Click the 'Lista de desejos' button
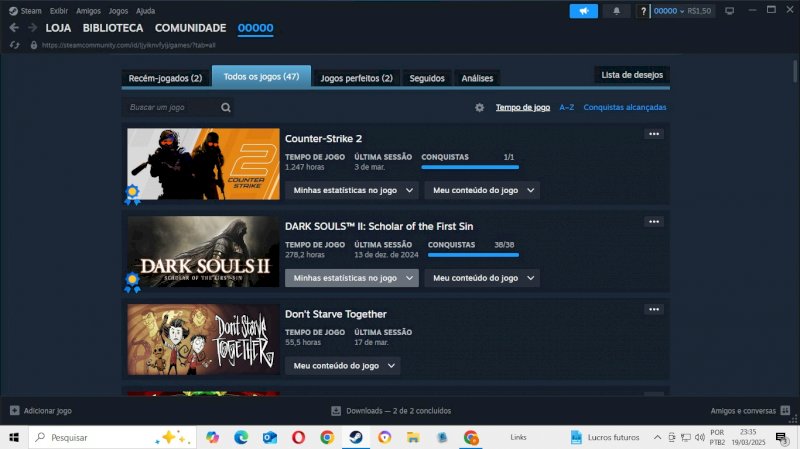Screen dimensions: 800x449 tap(631, 75)
